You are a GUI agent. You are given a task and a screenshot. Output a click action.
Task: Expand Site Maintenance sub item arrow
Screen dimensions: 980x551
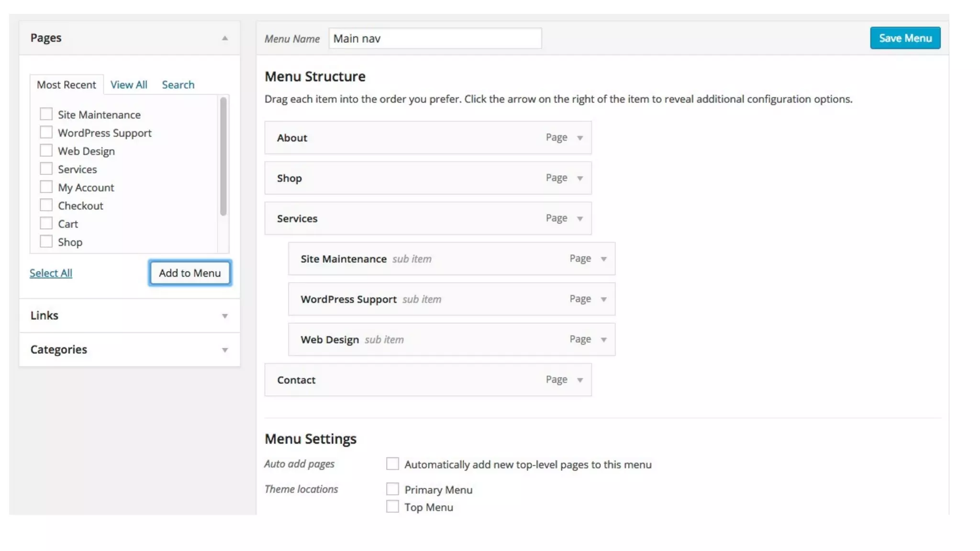603,259
